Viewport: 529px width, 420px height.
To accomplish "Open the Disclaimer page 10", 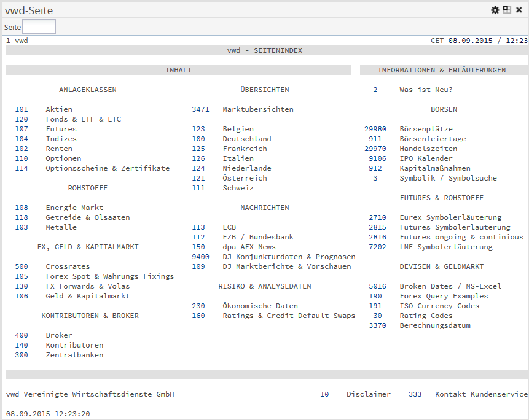I will pos(324,394).
